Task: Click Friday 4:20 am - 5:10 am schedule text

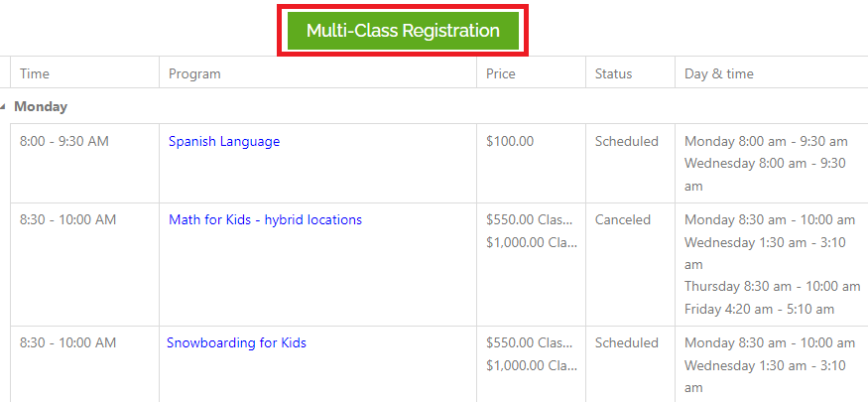Action: pos(759,309)
